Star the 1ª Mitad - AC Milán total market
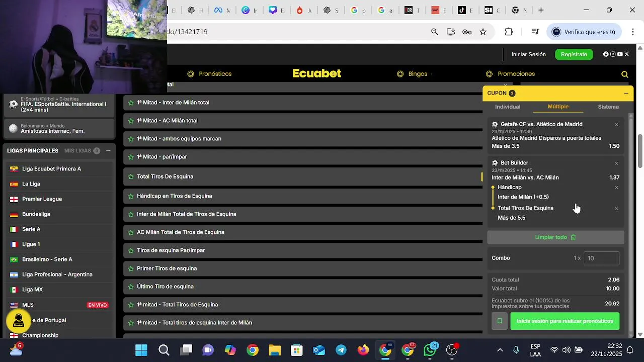Screen dimensions: 644x362 131,121
